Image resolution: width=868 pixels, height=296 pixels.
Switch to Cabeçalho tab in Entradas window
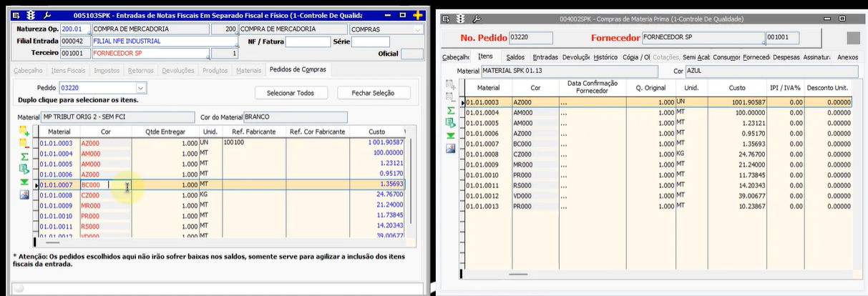coord(29,69)
